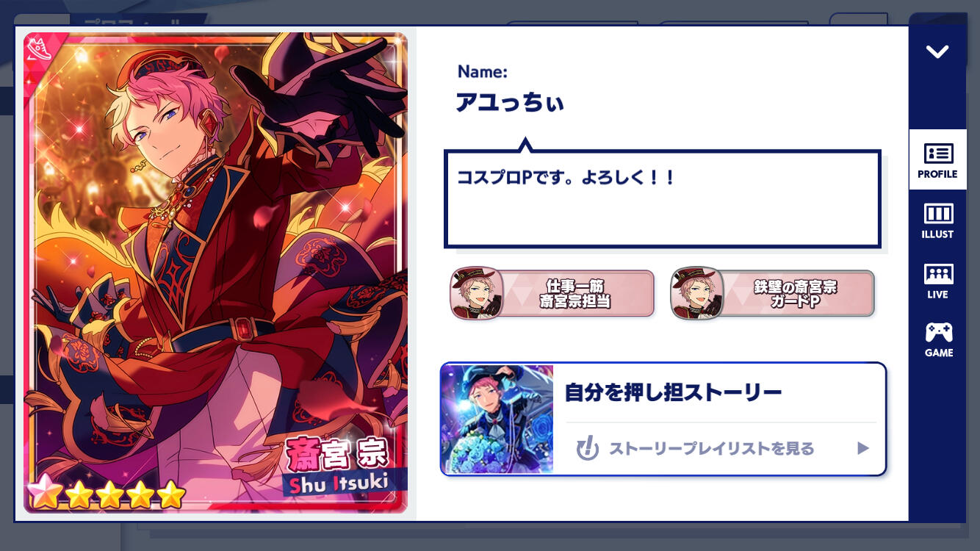Open the LIVE tab
980x551 pixels.
[937, 281]
